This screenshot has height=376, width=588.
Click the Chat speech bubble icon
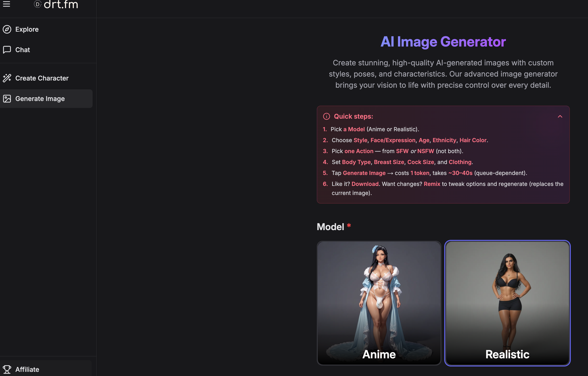click(x=7, y=50)
